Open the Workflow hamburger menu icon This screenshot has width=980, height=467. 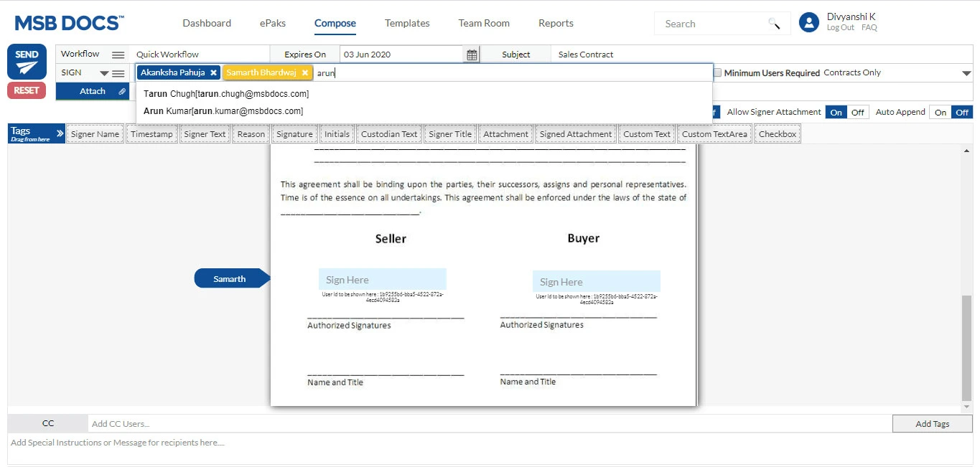point(118,55)
